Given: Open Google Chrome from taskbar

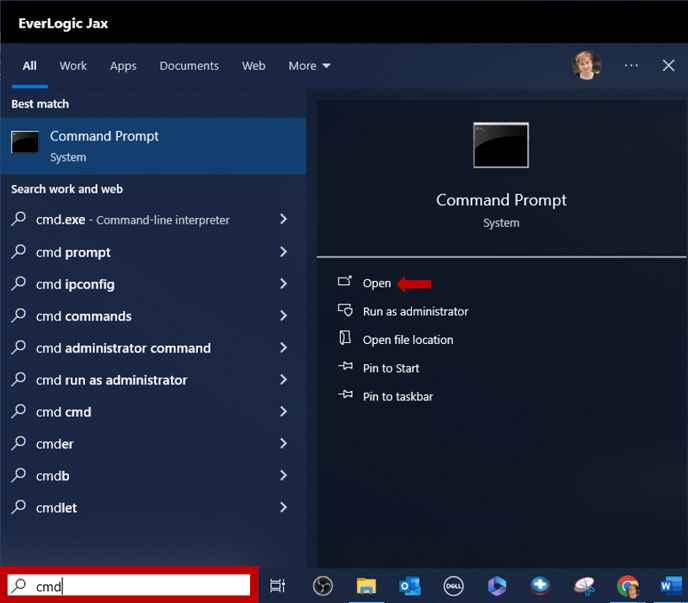Looking at the screenshot, I should click(628, 586).
